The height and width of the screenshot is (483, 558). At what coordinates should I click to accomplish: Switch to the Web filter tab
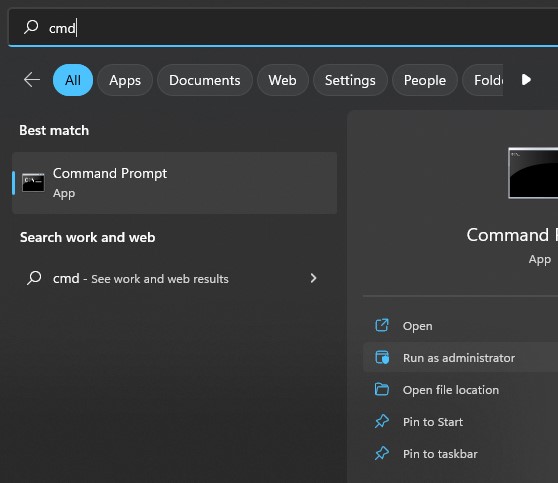pyautogui.click(x=283, y=80)
